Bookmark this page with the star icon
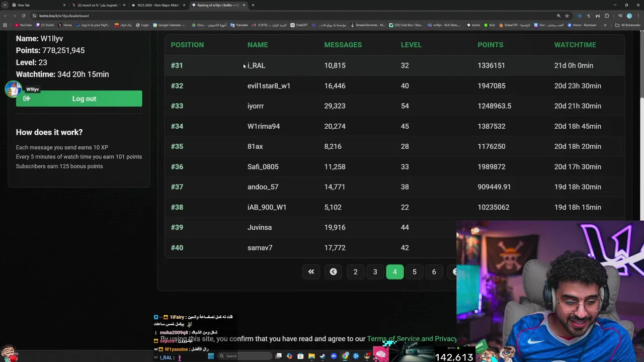The width and height of the screenshot is (644, 362). (567, 16)
